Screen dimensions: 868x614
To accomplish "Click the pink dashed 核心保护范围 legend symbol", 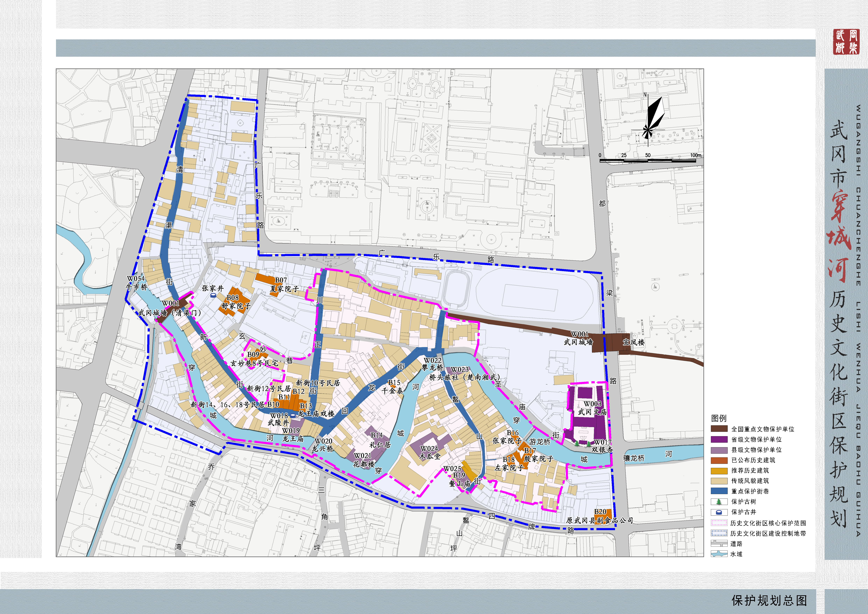I will [x=719, y=523].
